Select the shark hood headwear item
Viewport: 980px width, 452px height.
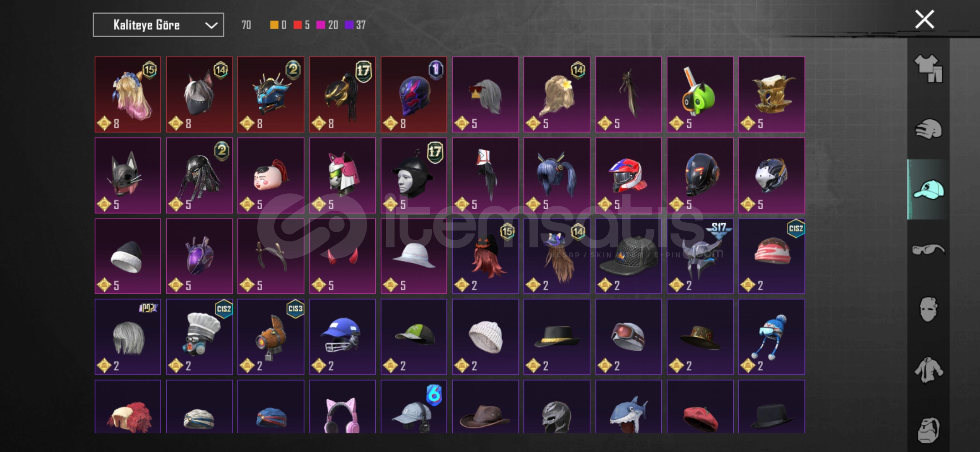pos(629,407)
